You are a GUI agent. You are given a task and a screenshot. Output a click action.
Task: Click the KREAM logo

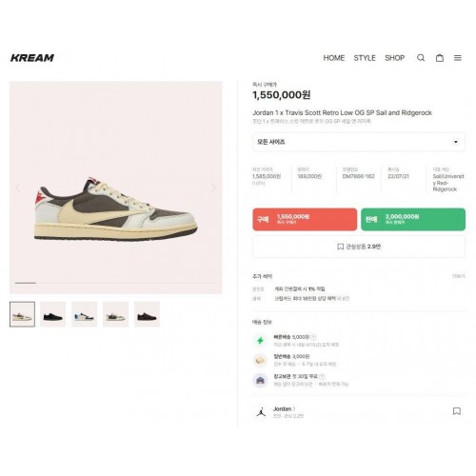32,58
